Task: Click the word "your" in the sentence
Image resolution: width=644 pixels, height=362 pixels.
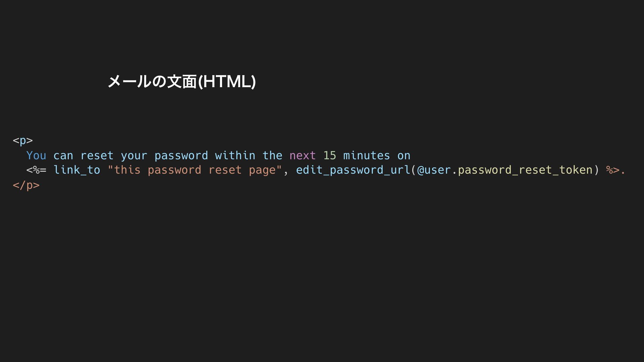Action: coord(134,156)
